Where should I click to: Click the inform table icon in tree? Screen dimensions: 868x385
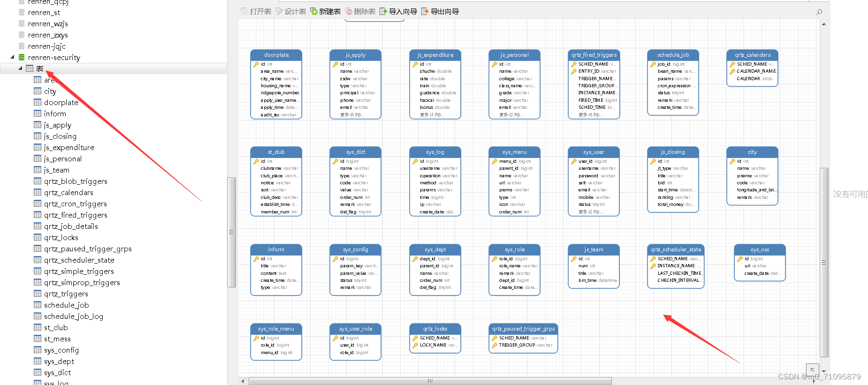(x=38, y=113)
